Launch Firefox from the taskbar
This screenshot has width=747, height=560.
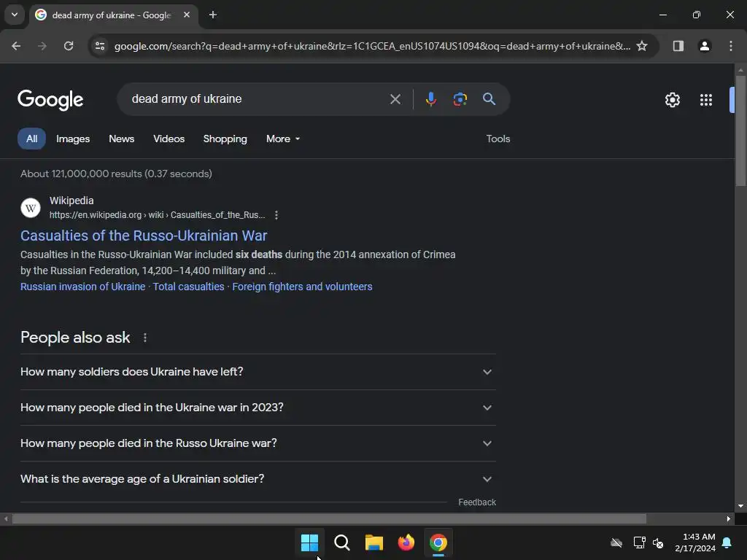(x=406, y=542)
